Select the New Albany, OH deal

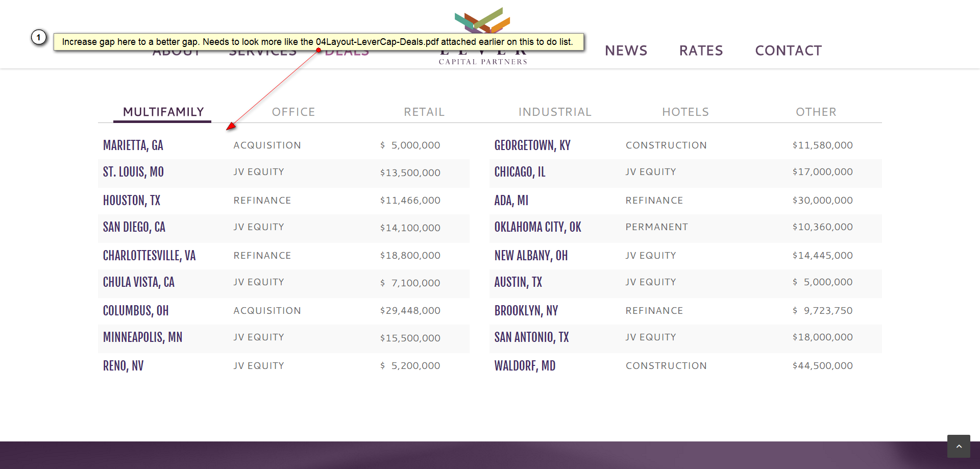[x=531, y=256]
